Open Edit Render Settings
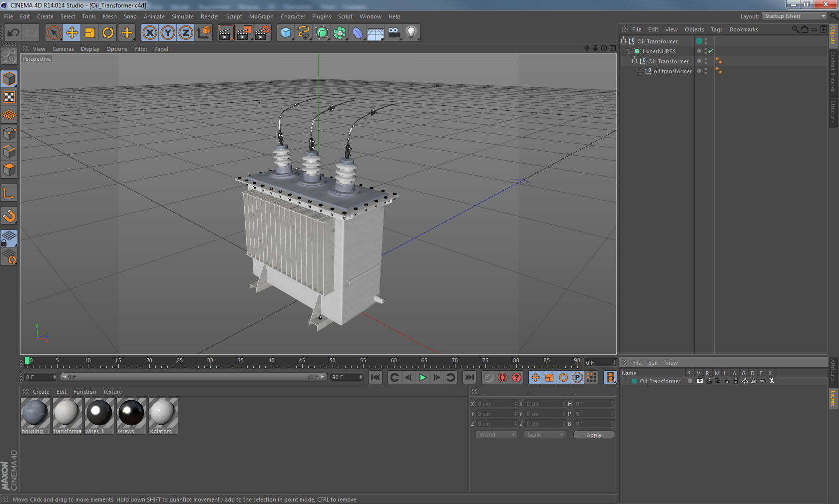 [263, 33]
